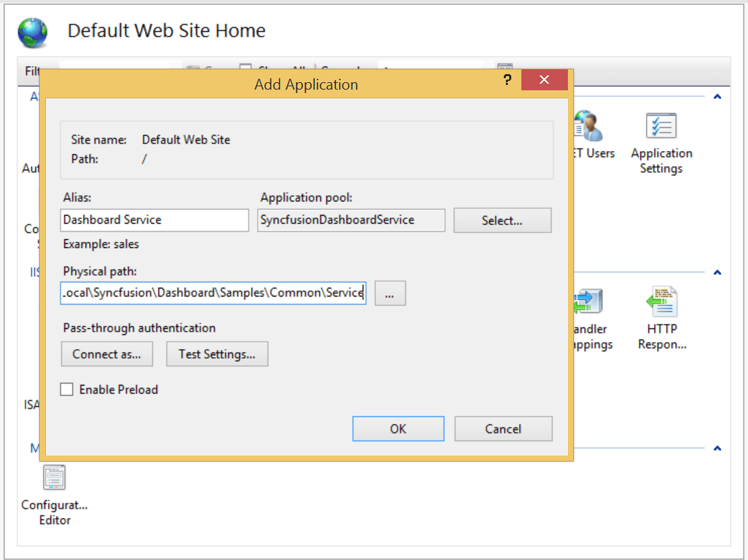Click the Default Web Site globe icon
The height and width of the screenshot is (560, 748).
[x=32, y=32]
